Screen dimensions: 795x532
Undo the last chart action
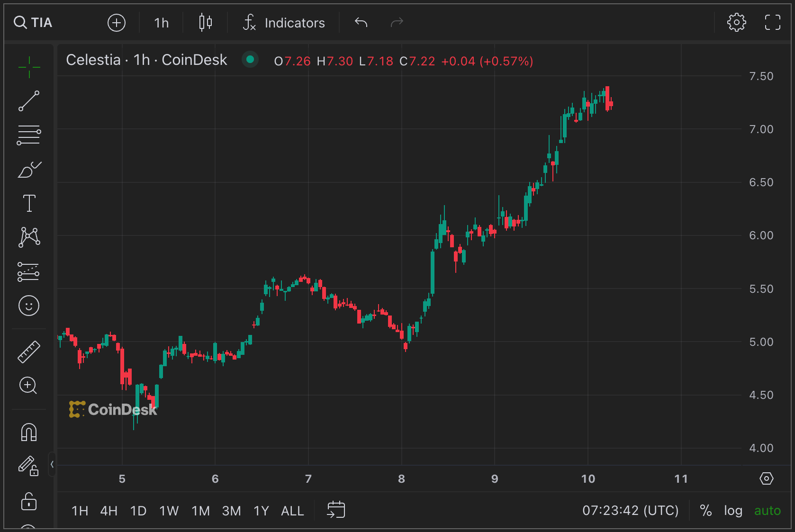(x=361, y=22)
